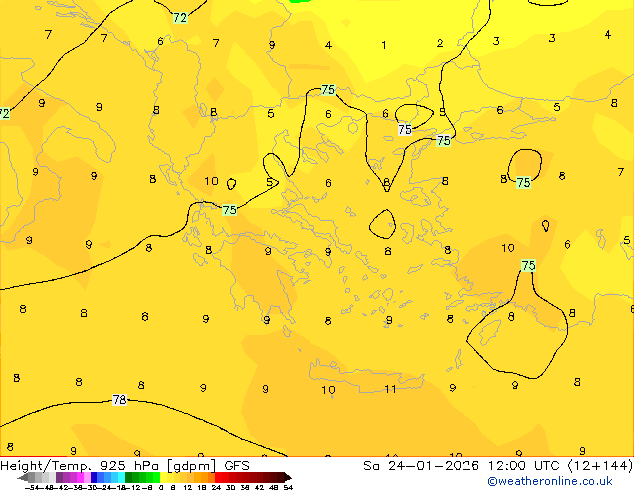Click the temperature value 1 on the map

click(x=384, y=45)
